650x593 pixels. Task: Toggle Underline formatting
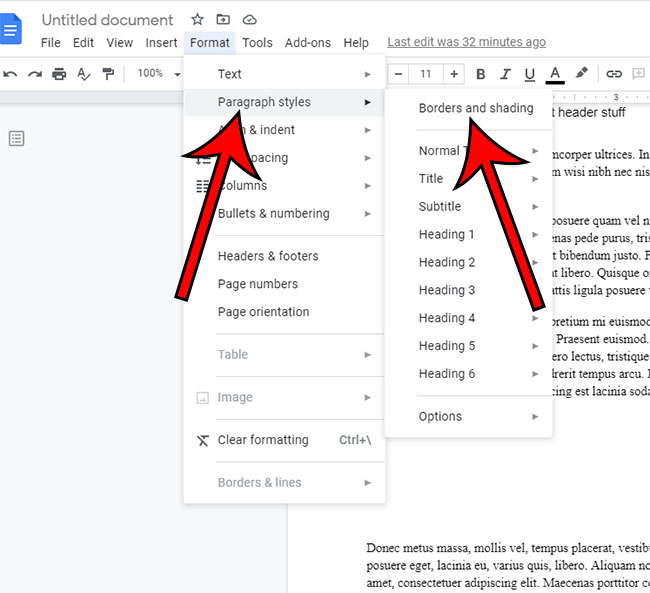530,74
